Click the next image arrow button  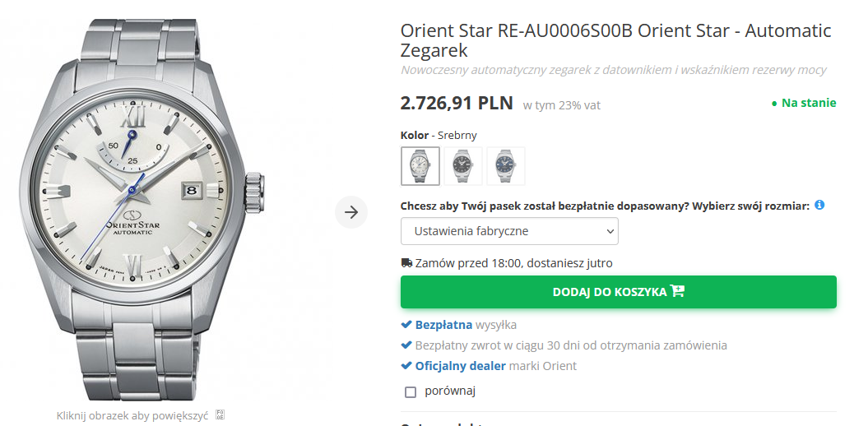351,212
